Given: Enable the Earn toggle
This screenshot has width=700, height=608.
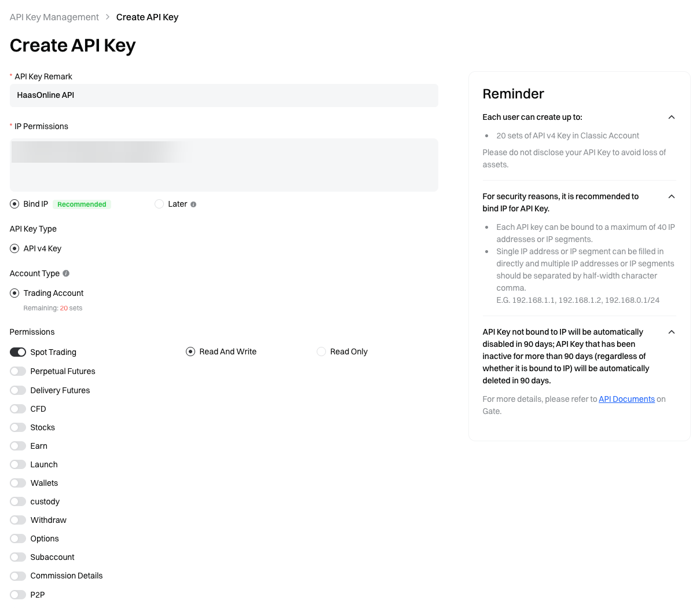Looking at the screenshot, I should click(x=18, y=446).
